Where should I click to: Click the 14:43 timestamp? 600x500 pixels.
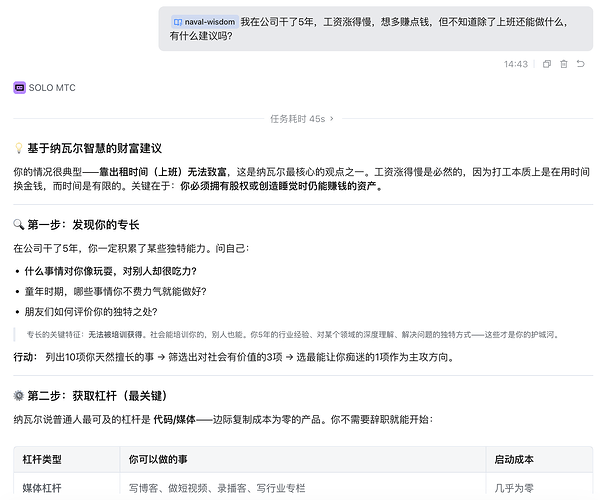[x=515, y=64]
